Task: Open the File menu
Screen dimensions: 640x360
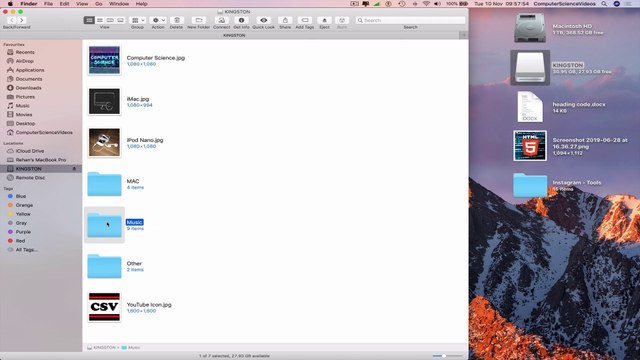Action: pyautogui.click(x=48, y=4)
